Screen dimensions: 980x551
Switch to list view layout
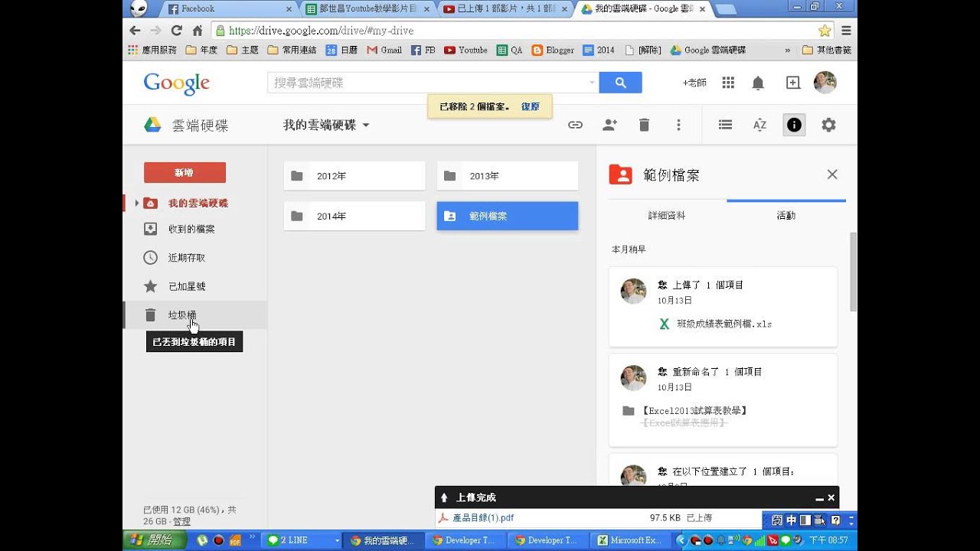point(725,125)
